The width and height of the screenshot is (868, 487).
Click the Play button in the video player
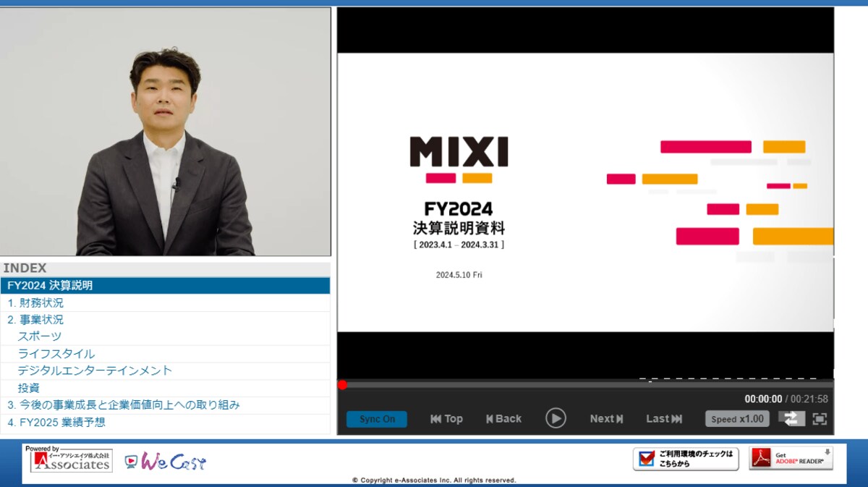click(556, 418)
